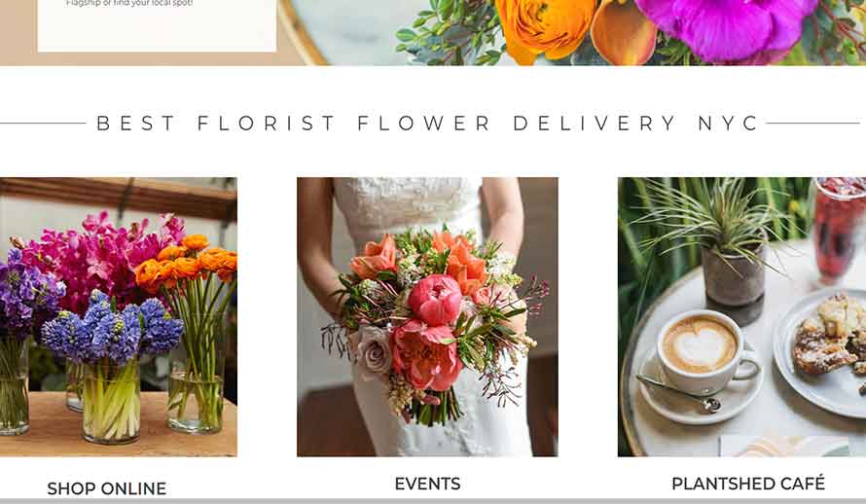Click the white card mentioning your local spot
The height and width of the screenshot is (504, 866).
tap(157, 26)
